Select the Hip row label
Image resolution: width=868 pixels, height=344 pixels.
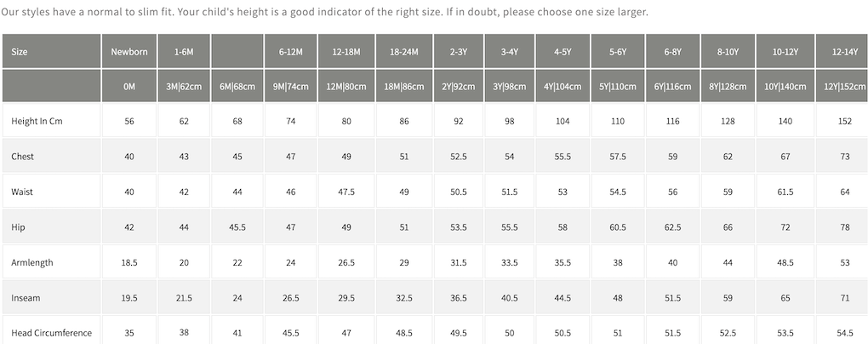click(17, 227)
